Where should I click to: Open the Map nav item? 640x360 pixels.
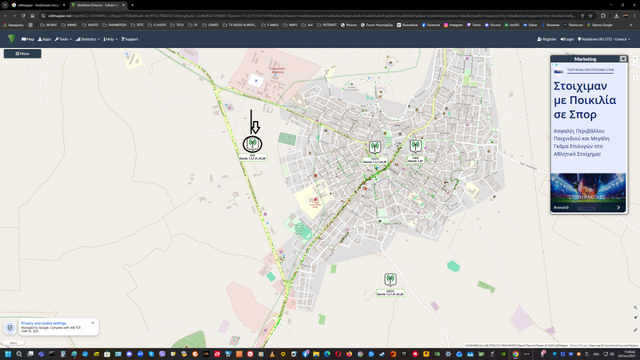pyautogui.click(x=28, y=39)
